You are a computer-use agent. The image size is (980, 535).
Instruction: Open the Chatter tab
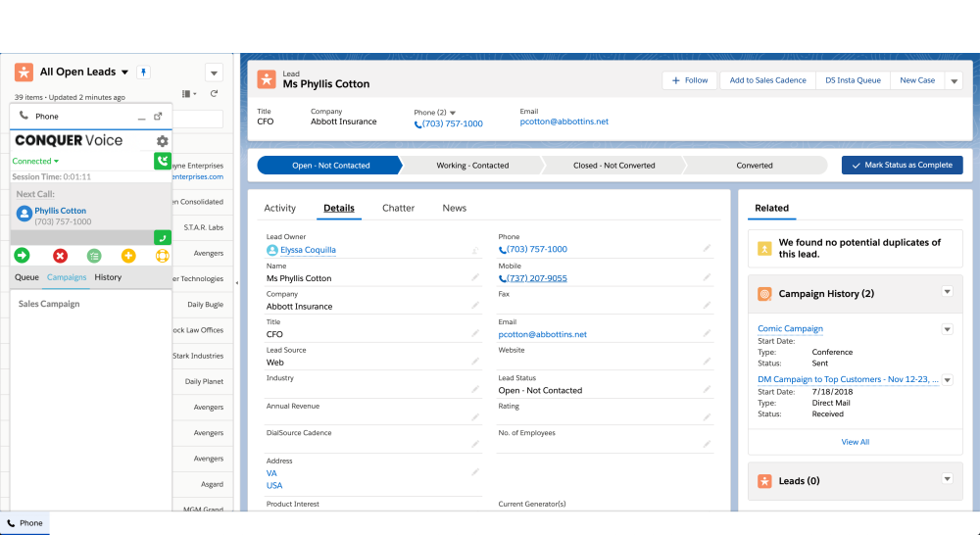tap(398, 208)
